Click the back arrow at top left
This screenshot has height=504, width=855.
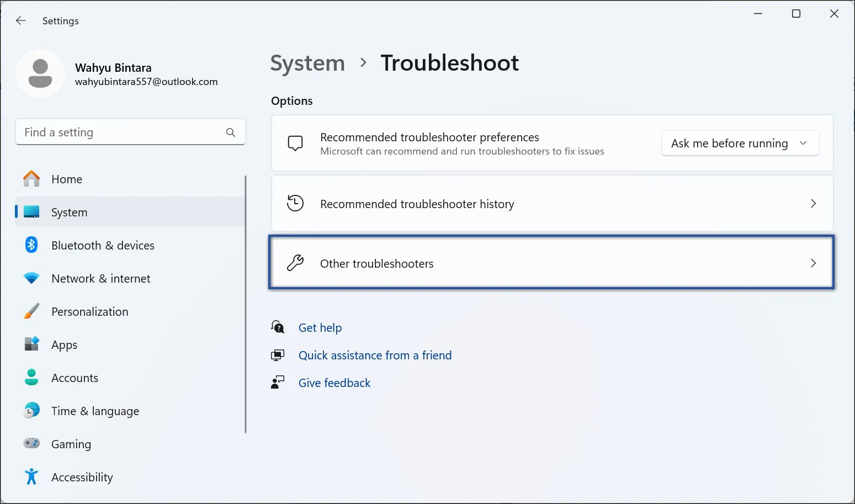pyautogui.click(x=20, y=20)
